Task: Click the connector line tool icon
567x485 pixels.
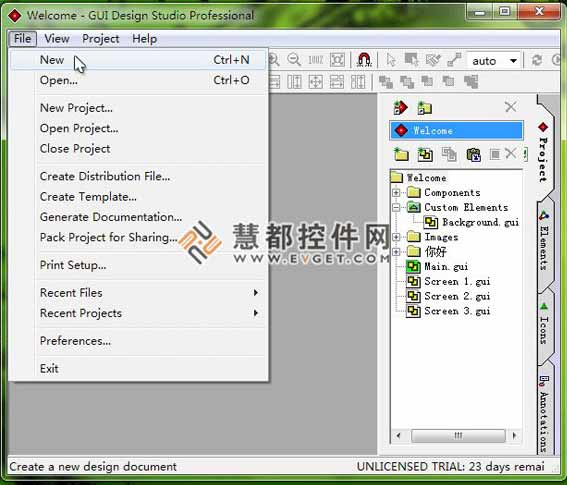Action: 454,60
